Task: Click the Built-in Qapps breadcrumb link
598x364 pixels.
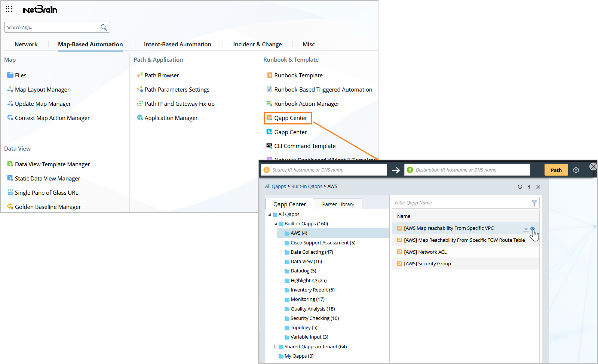Action: coord(307,186)
